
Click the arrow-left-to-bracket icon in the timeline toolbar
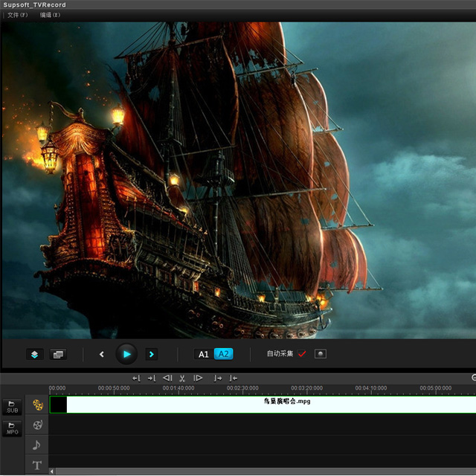point(136,379)
